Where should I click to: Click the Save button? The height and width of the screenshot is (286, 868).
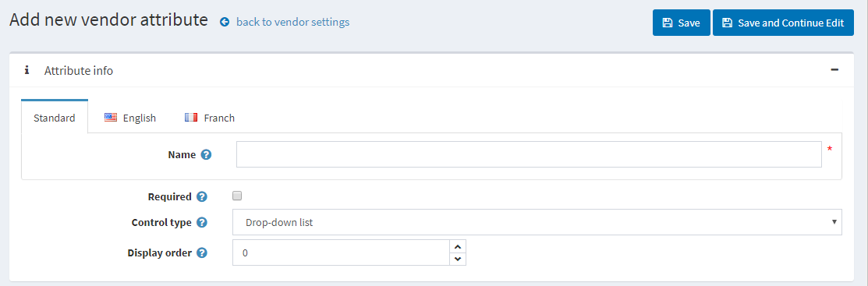[x=682, y=23]
